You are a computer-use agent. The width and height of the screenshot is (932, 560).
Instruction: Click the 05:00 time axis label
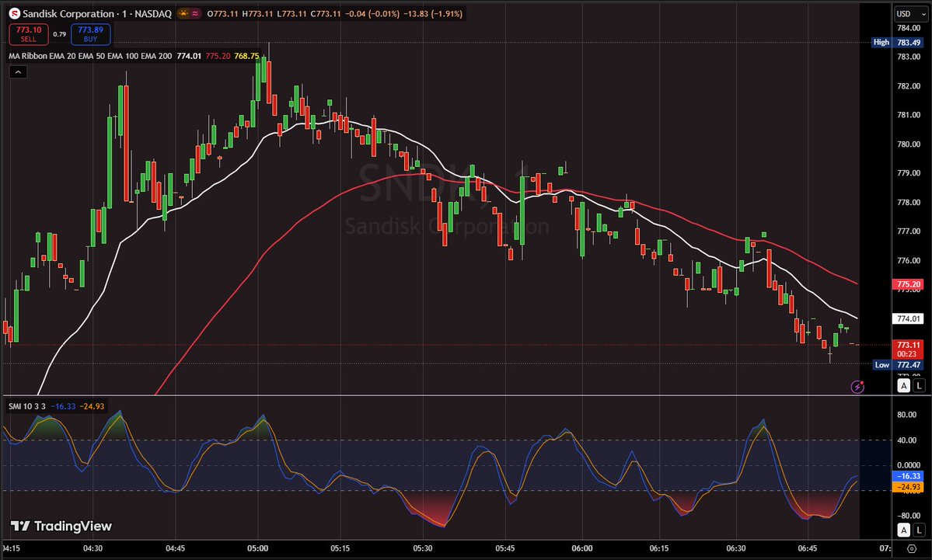tap(258, 548)
